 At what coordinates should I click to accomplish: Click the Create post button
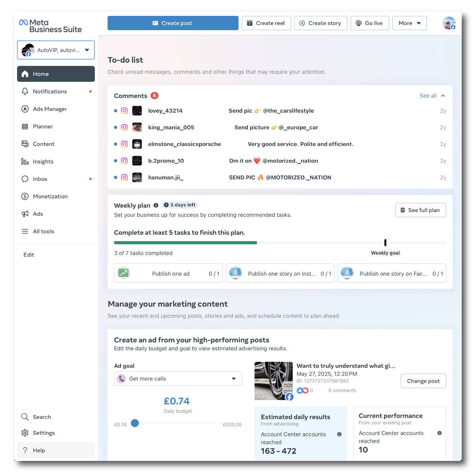[x=173, y=23]
